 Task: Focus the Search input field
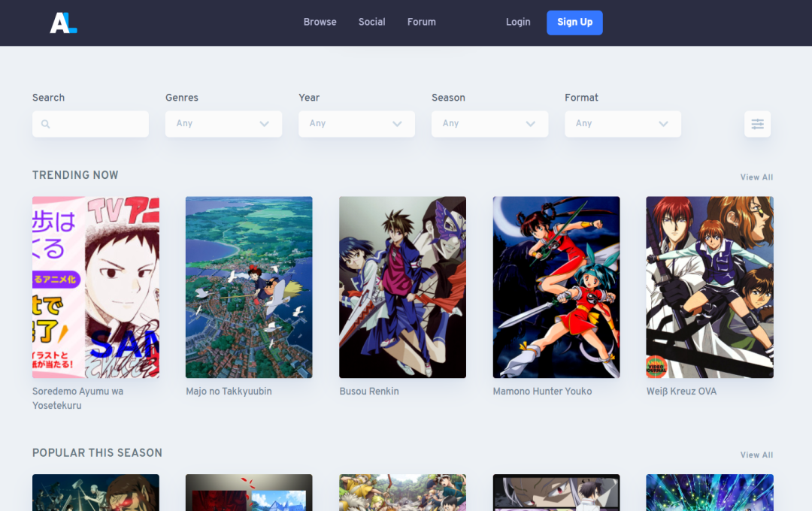(91, 124)
